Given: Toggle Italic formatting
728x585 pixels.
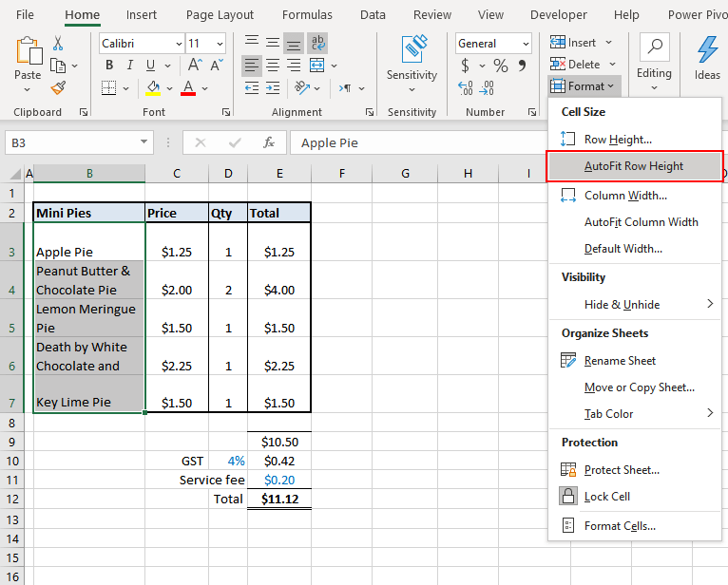Looking at the screenshot, I should (130, 65).
